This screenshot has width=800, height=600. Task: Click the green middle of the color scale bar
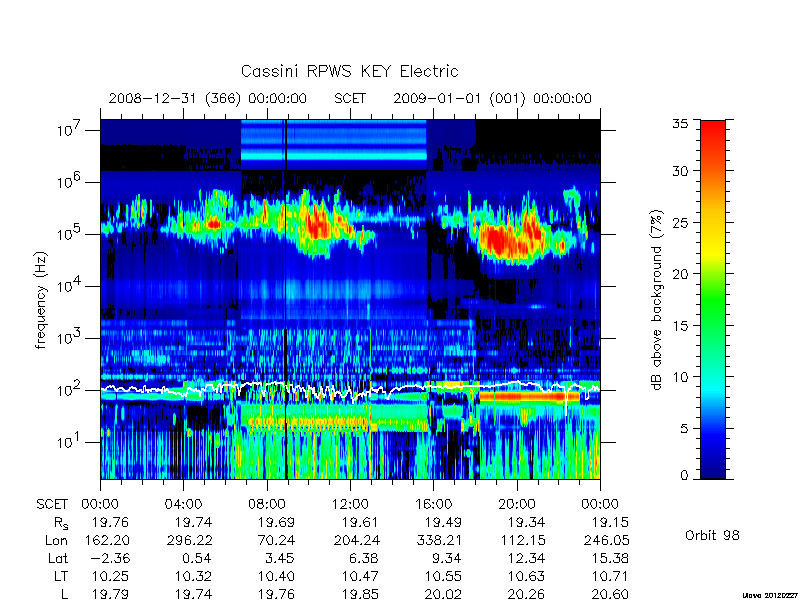[713, 300]
